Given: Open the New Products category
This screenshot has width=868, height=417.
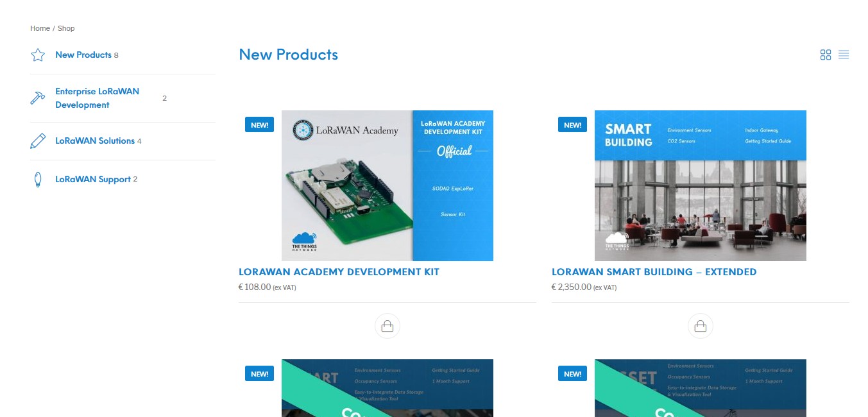Looking at the screenshot, I should click(x=83, y=55).
